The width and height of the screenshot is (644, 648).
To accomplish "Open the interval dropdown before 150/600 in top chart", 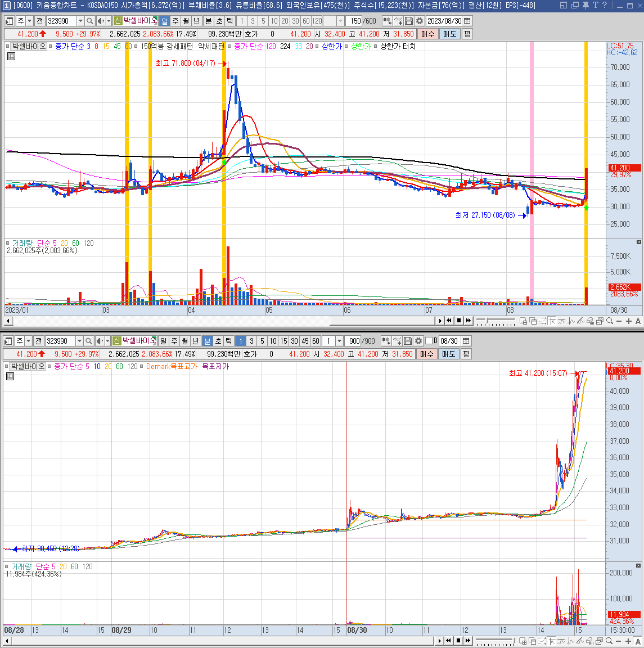I will [340, 21].
